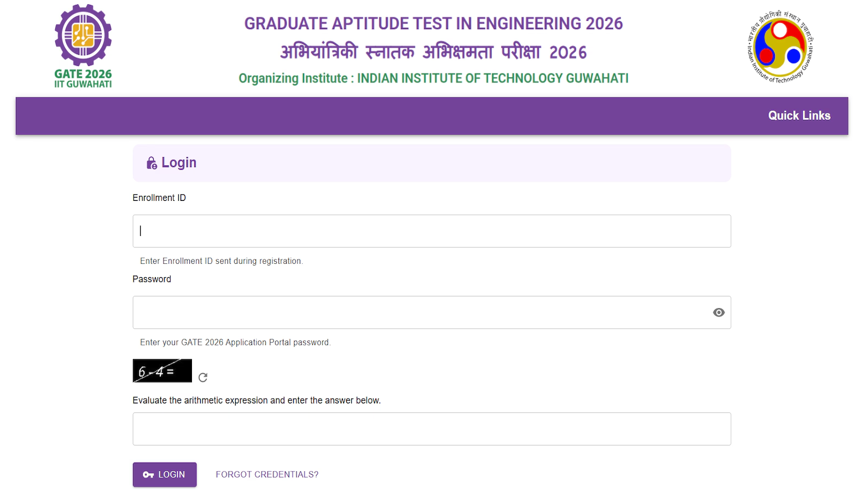Click the 'Evaluate the arithmetic expression' instruction
Screen dimensions: 868x490
click(x=257, y=400)
